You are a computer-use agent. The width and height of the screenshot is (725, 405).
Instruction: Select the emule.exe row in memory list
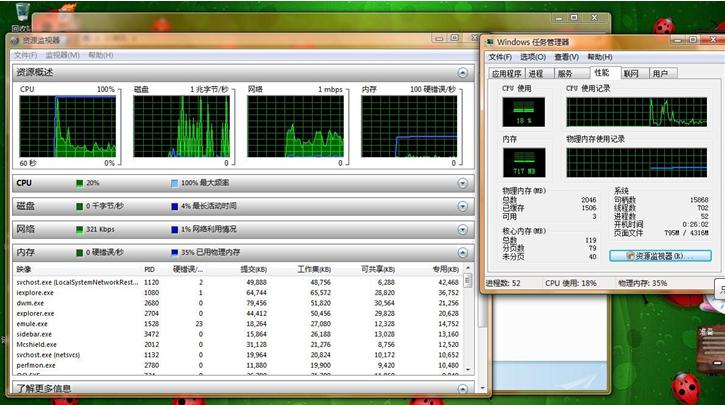pyautogui.click(x=35, y=323)
